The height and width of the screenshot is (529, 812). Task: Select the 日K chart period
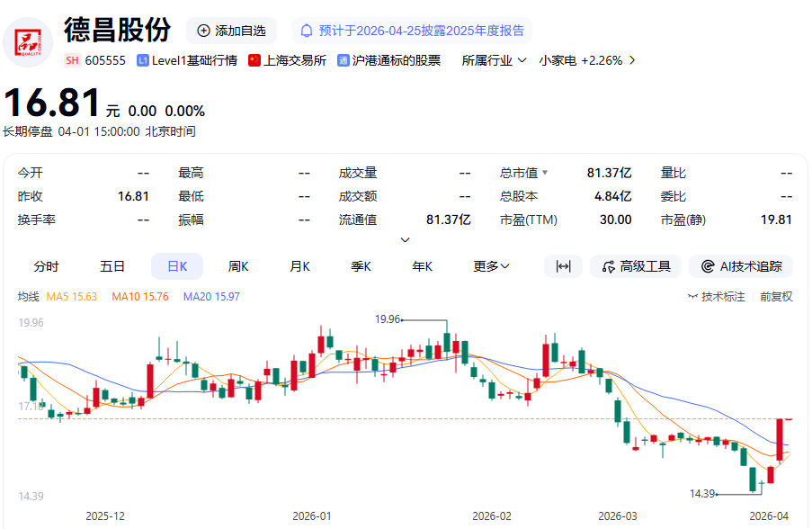point(176,266)
